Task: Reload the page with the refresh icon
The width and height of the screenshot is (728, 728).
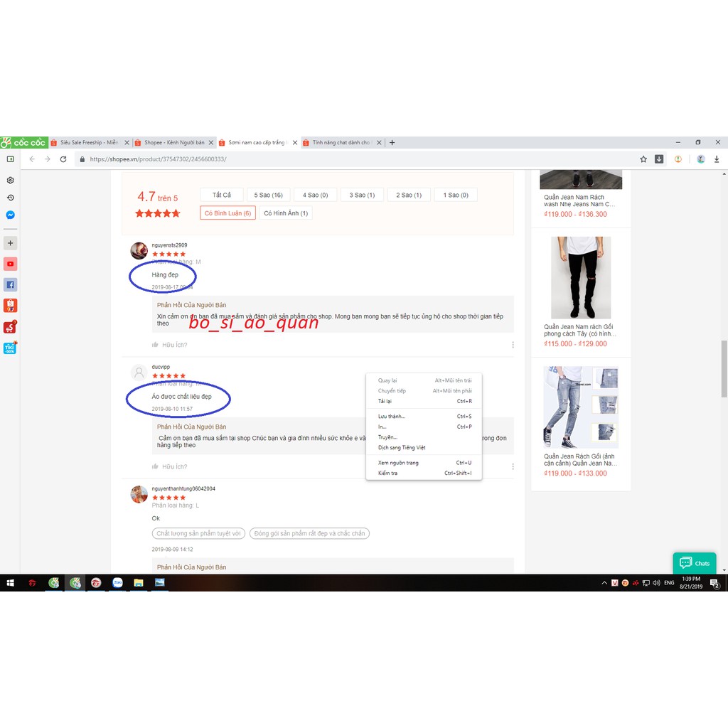Action: coord(64,159)
